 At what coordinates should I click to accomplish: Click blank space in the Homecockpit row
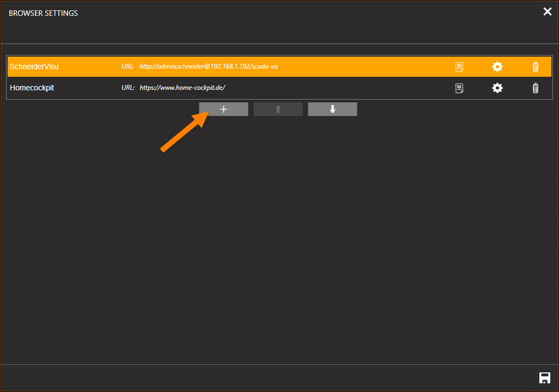tap(338, 88)
